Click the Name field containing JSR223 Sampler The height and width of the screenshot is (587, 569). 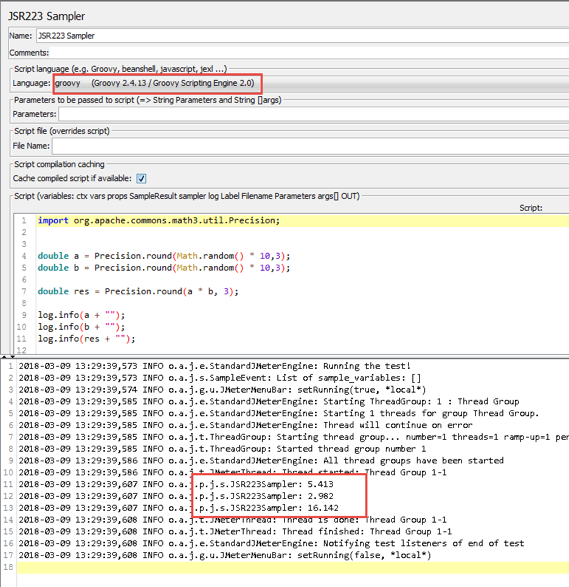click(302, 36)
